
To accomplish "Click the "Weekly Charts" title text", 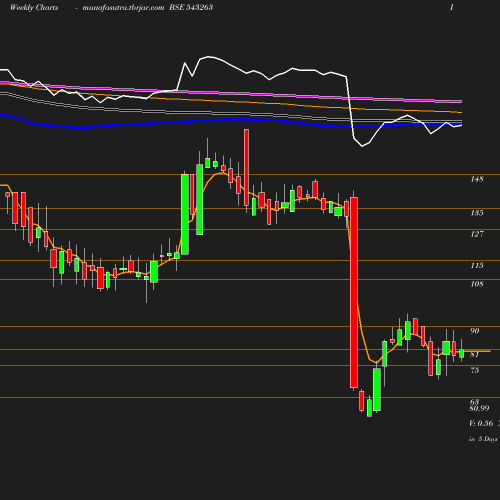I will (x=34, y=8).
